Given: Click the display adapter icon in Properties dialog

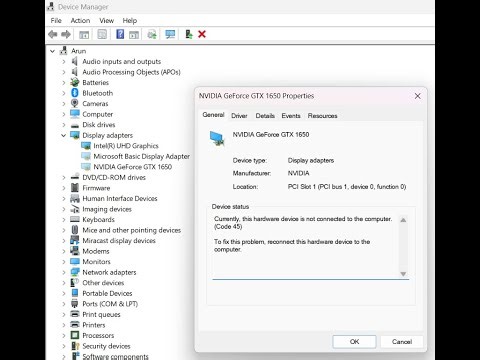Looking at the screenshot, I should (217, 138).
